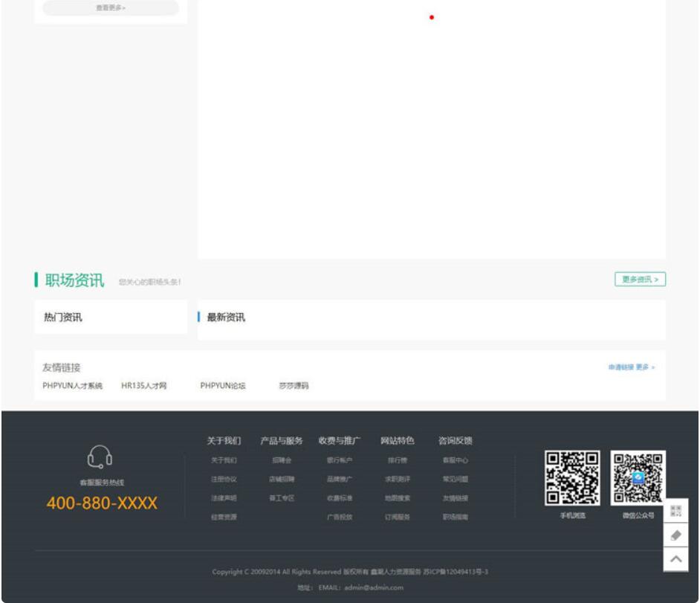Go to 银行帐户 in footer

(340, 461)
